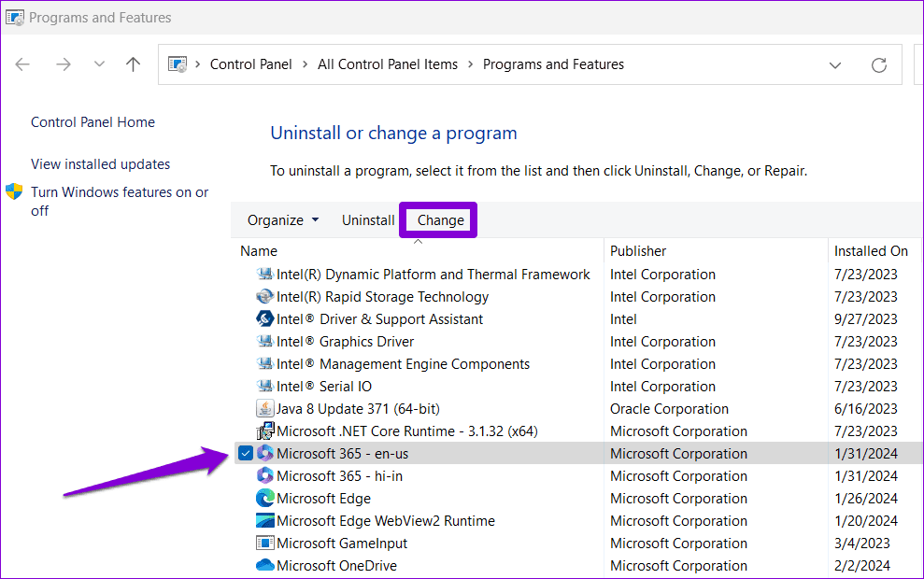Click the 1/26/2024 install date
Viewport: 924px width, 579px height.
click(x=866, y=499)
